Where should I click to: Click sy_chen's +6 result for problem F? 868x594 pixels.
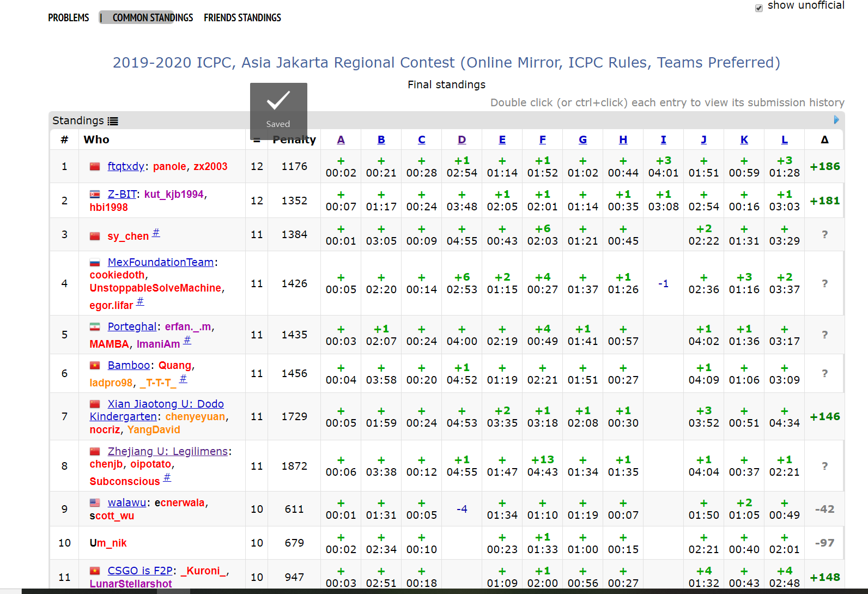(x=543, y=235)
